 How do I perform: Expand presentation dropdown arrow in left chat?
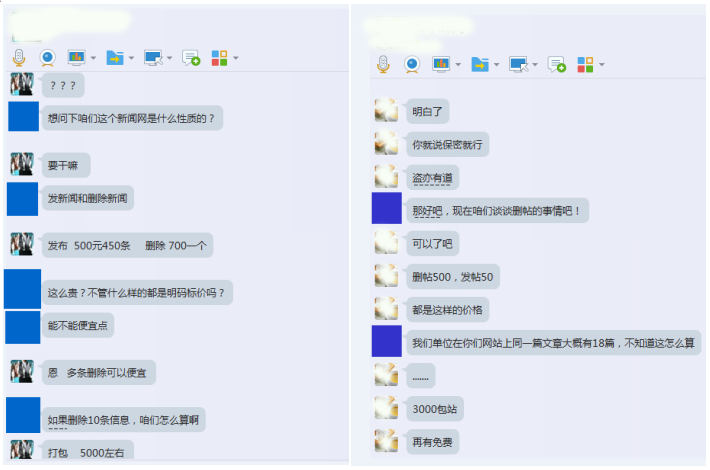[x=93, y=58]
